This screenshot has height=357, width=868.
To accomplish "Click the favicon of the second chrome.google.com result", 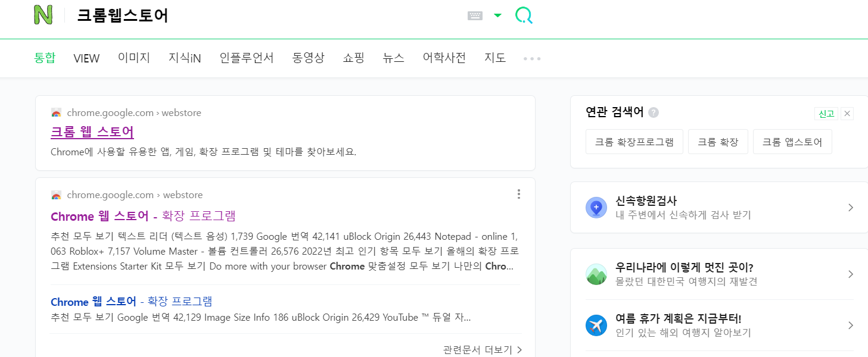I will coord(57,195).
